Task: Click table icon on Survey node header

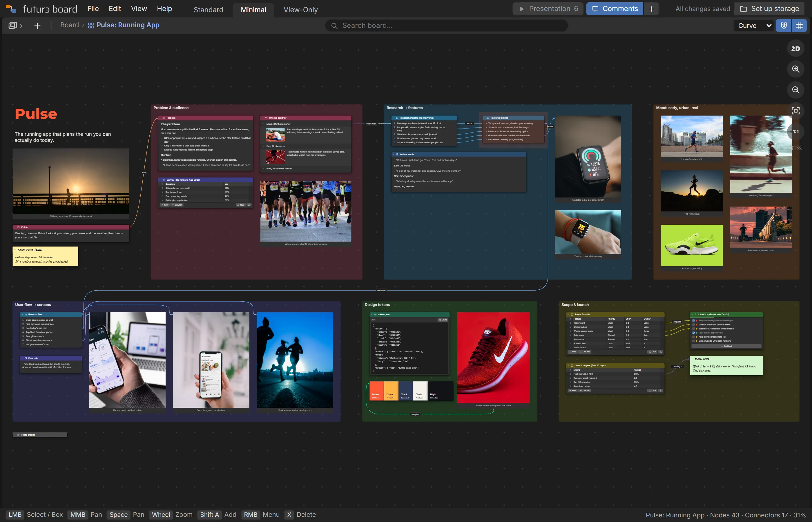Action: tap(164, 180)
